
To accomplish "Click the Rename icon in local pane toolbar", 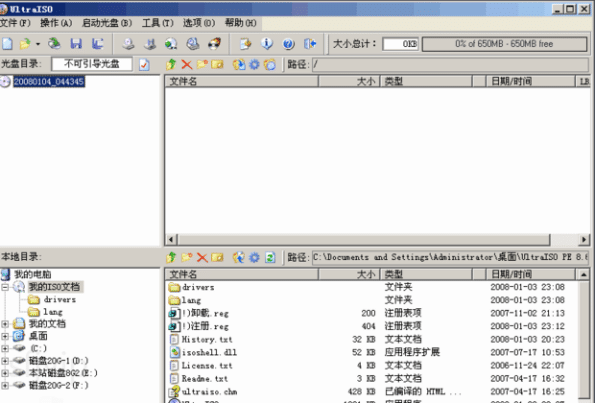I will [217, 258].
